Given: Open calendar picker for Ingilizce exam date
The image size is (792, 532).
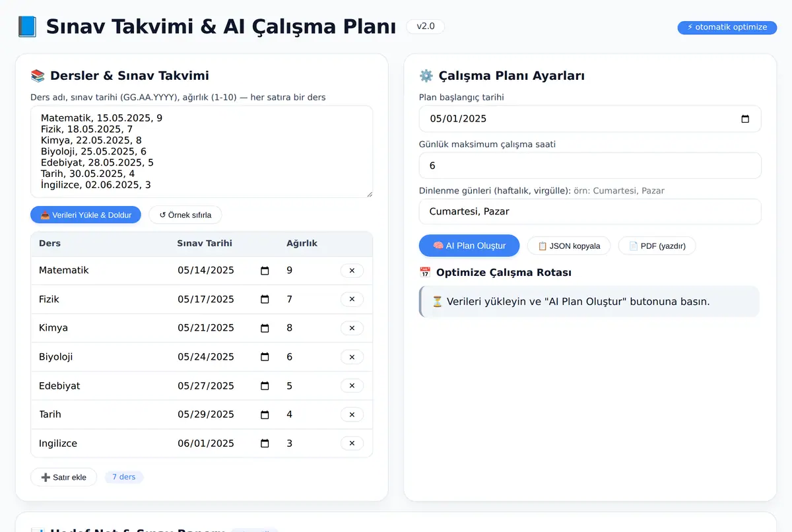Looking at the screenshot, I should pos(265,444).
